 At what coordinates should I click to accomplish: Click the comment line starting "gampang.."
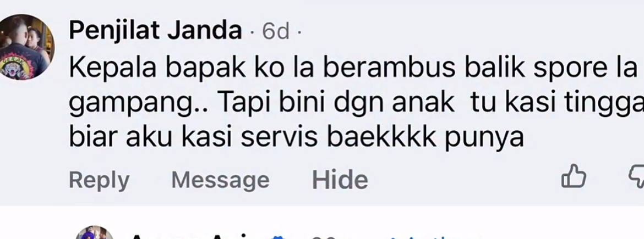[x=356, y=104]
